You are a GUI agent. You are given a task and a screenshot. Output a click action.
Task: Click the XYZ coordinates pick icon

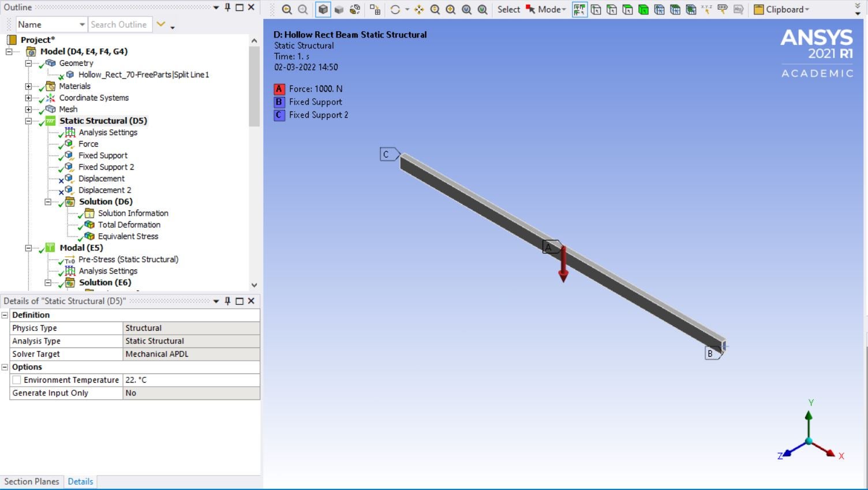coord(706,9)
